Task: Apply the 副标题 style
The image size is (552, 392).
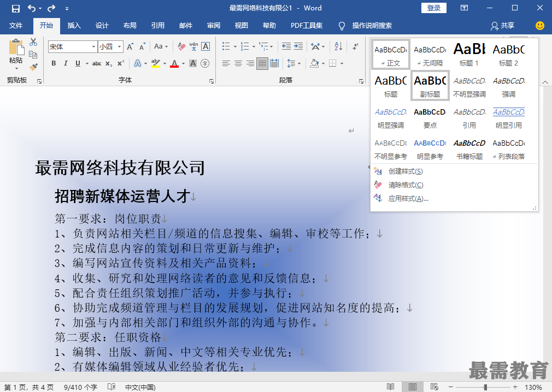Action: pyautogui.click(x=430, y=85)
